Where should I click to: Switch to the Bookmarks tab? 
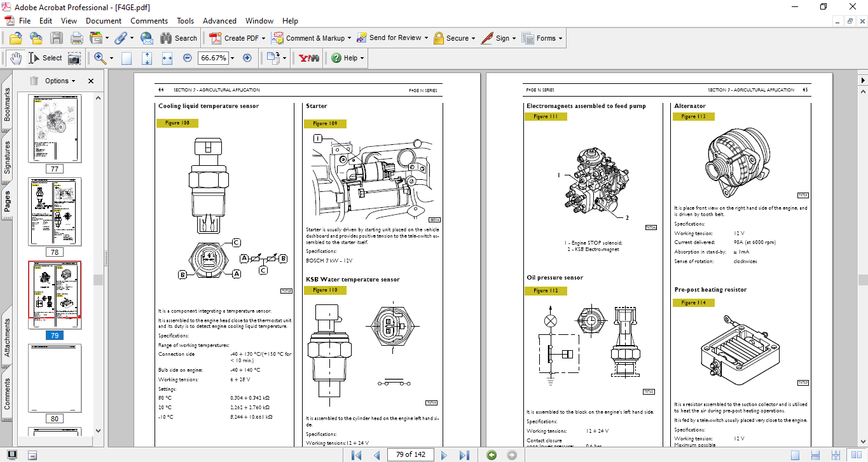pos(8,104)
